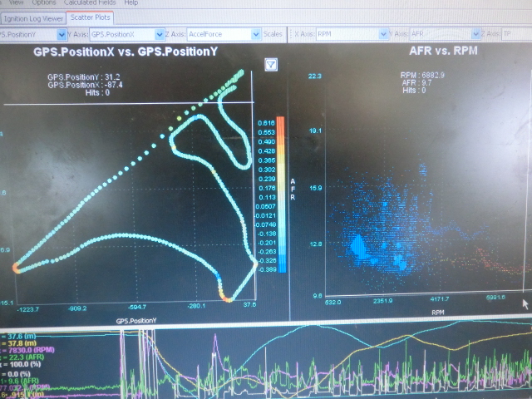Open the Ignition Log Viewer tab
532x399 pixels.
[x=32, y=17]
